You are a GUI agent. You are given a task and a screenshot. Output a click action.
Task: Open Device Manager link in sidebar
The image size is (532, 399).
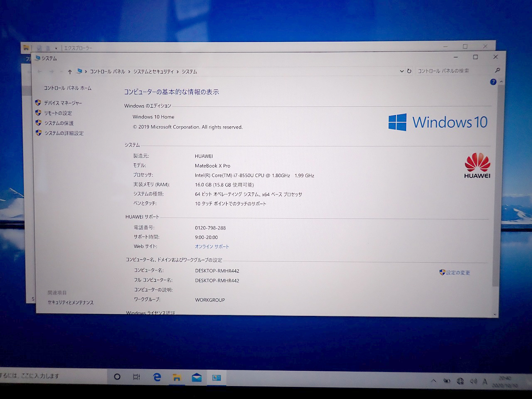(x=63, y=103)
